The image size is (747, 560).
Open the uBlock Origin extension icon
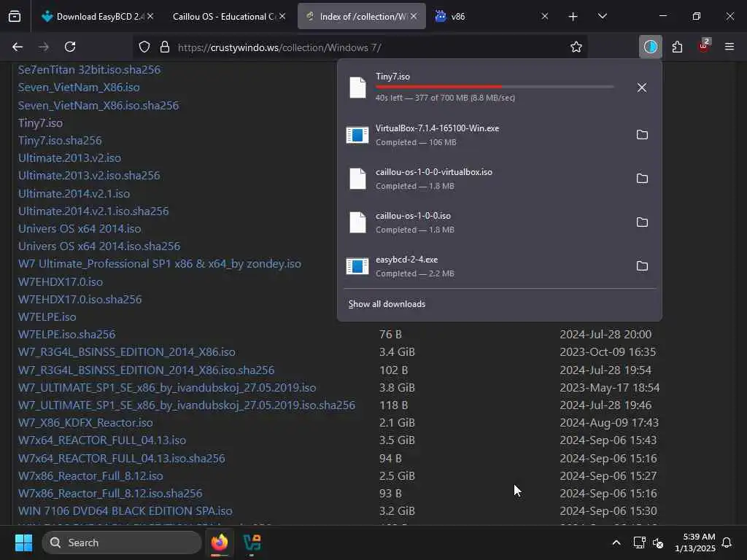[704, 46]
